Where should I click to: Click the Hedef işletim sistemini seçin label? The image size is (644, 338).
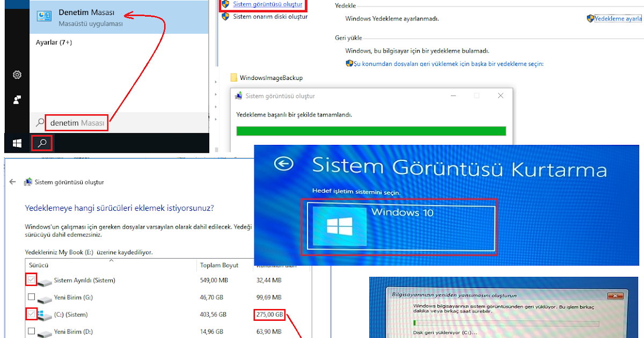356,192
